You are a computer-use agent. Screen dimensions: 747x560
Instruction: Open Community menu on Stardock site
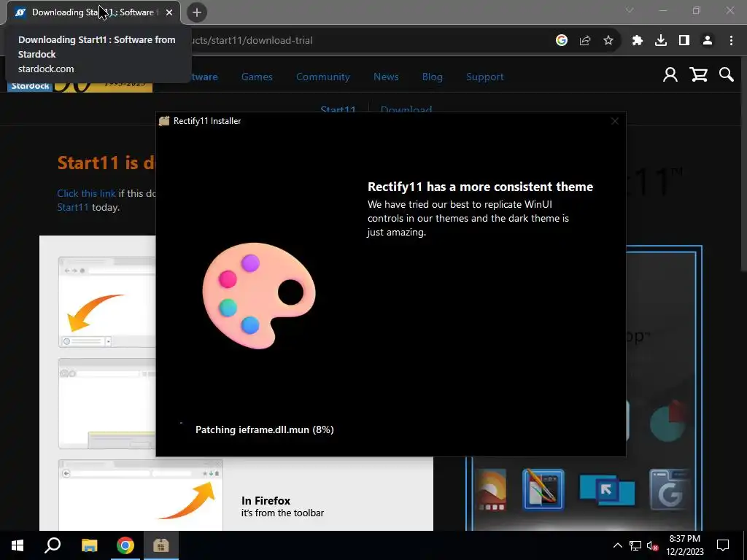point(323,77)
